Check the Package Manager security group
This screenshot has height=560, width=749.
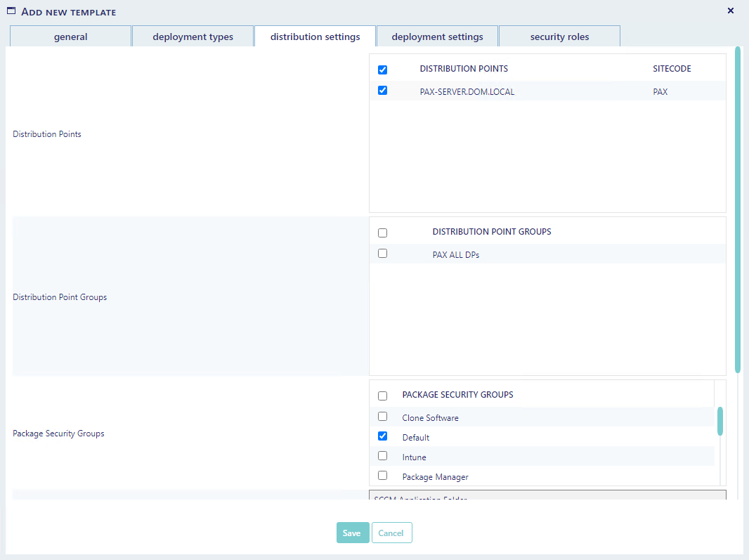[383, 476]
